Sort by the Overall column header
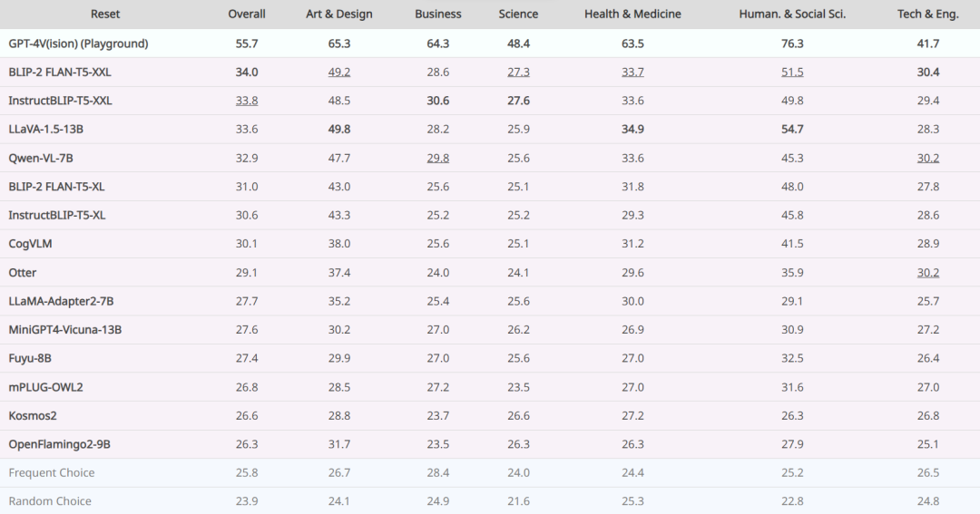Viewport: 980px width, 514px height. pyautogui.click(x=246, y=14)
